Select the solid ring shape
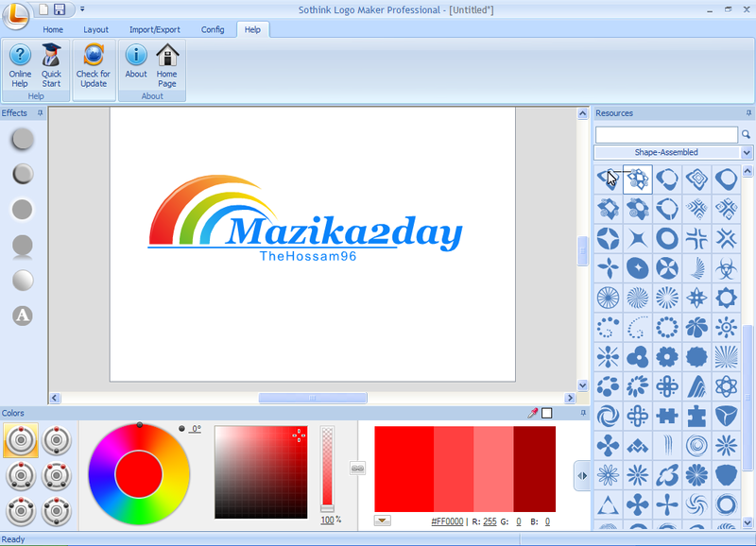Image resolution: width=756 pixels, height=546 pixels. coord(667,239)
